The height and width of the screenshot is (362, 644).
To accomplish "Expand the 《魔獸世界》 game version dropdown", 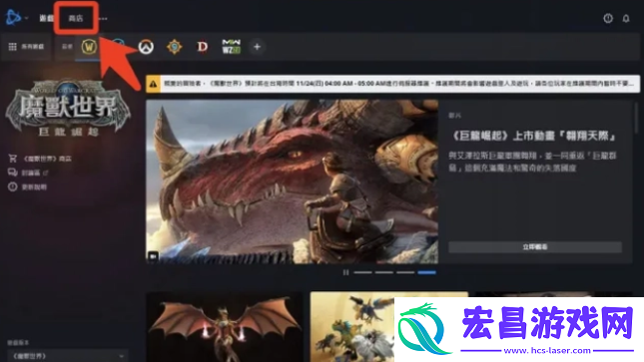I will pos(68,356).
